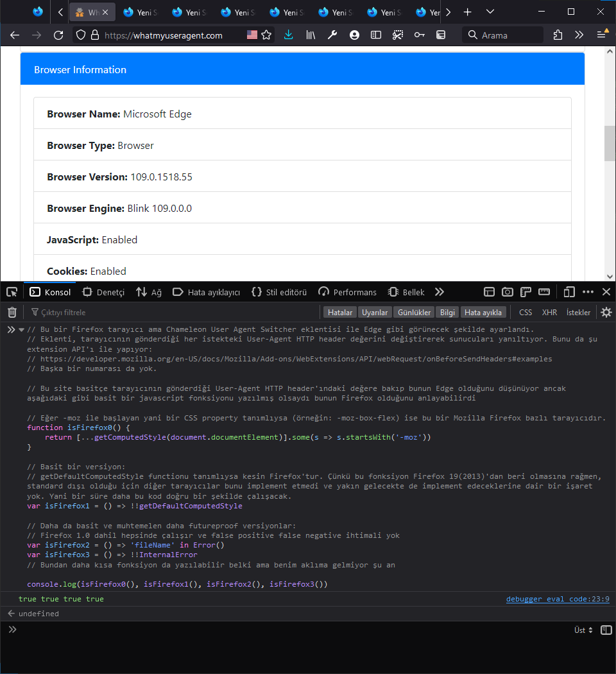616x674 pixels.
Task: Open the extensions puzzle icon
Action: (558, 35)
